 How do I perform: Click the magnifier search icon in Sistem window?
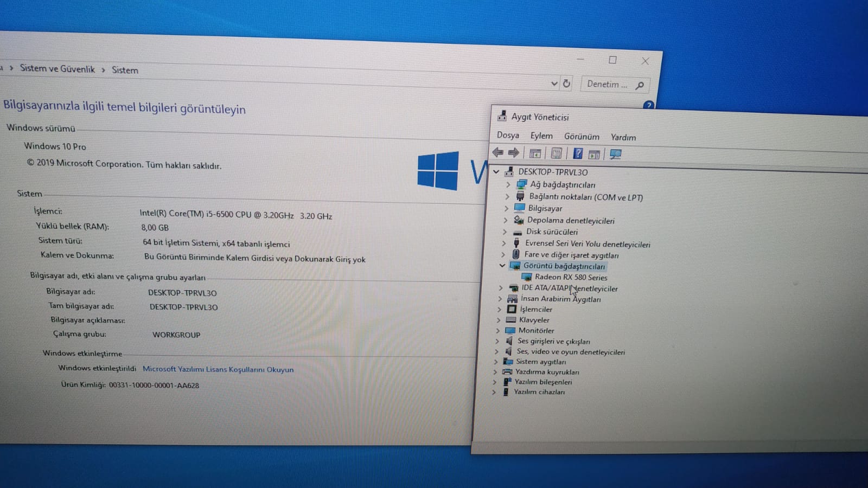(640, 85)
